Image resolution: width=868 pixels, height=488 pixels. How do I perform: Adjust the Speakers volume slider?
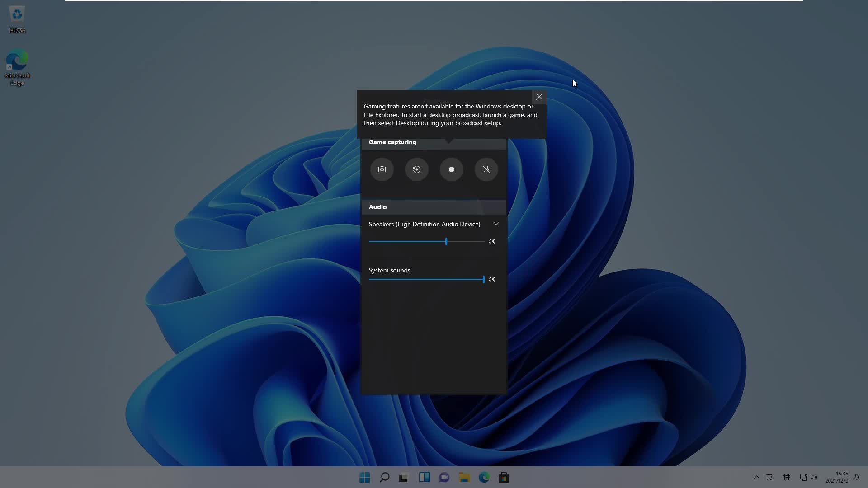tap(445, 241)
